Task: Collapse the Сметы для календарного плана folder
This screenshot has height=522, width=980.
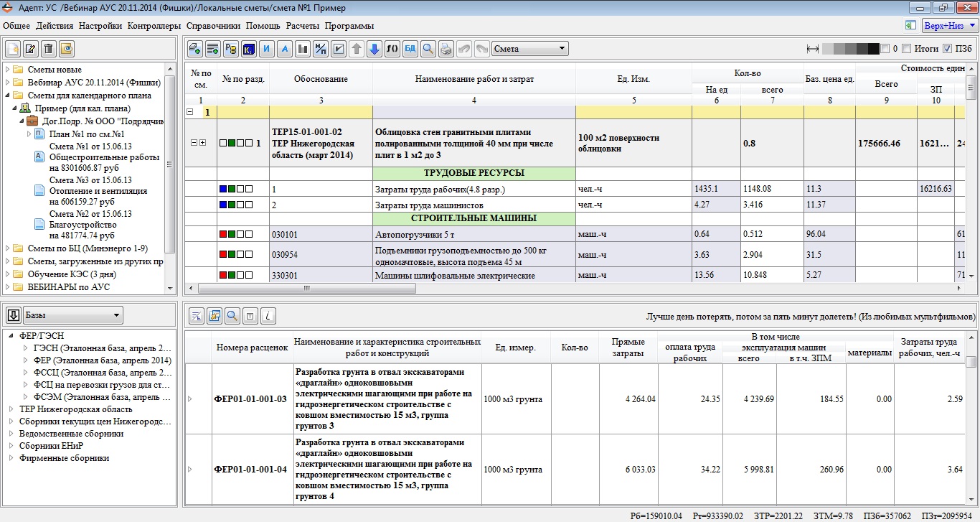Action: 7,95
